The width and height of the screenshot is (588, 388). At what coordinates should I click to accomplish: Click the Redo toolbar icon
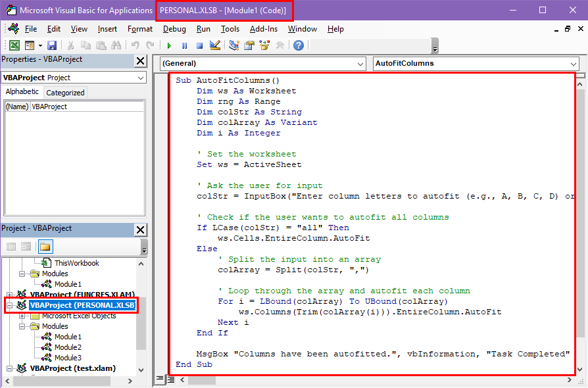coord(151,46)
